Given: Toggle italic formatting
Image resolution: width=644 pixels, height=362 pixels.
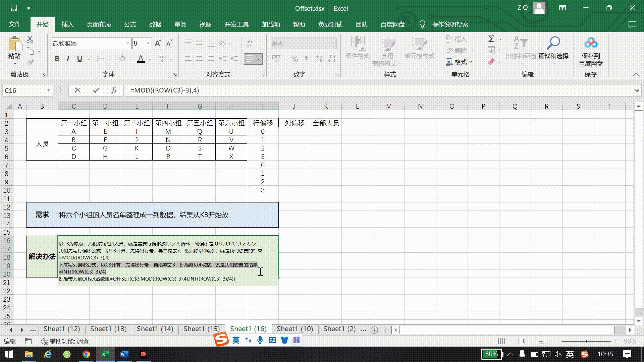Looking at the screenshot, I should click(68, 58).
